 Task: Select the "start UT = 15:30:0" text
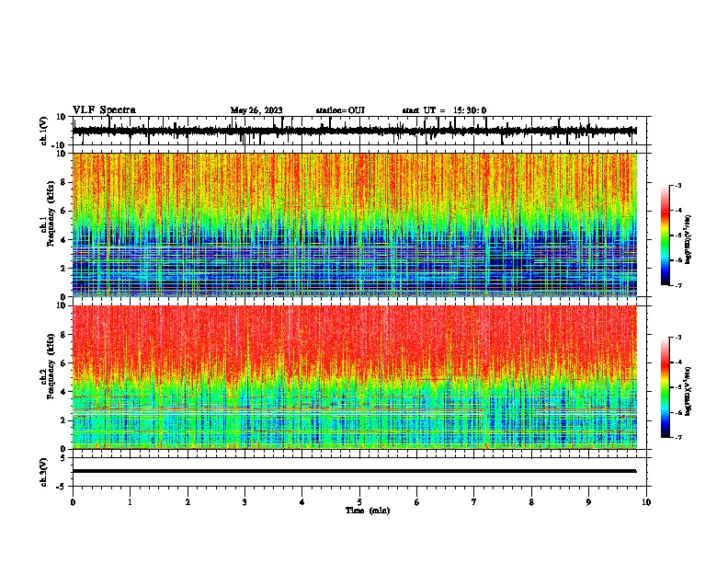(x=444, y=110)
